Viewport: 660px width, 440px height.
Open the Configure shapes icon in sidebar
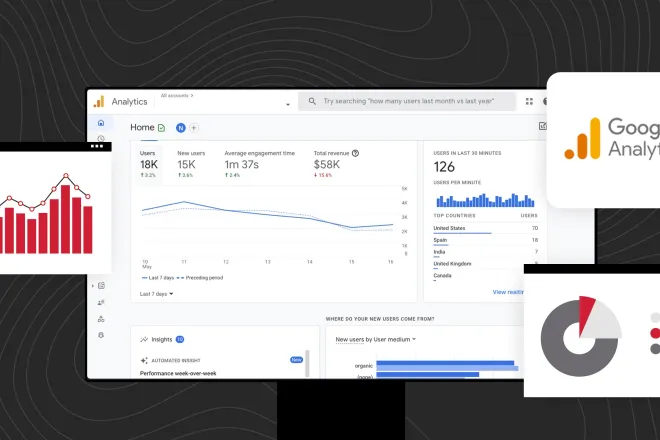[x=101, y=319]
